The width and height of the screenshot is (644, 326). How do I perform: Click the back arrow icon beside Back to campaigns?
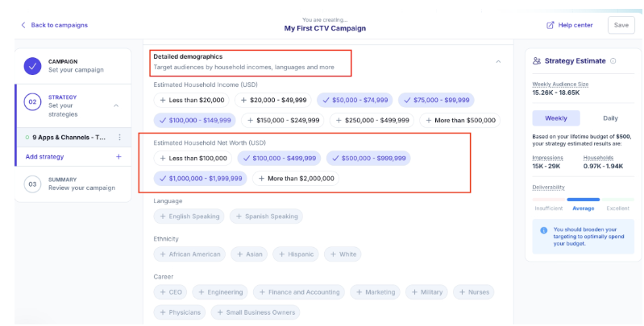point(23,25)
